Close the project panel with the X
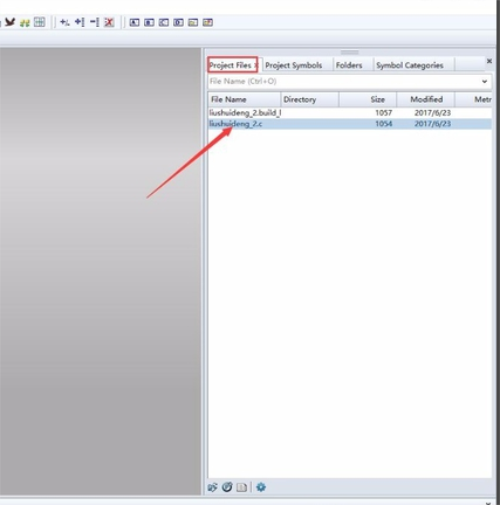Image resolution: width=500 pixels, height=505 pixels. coord(489,61)
